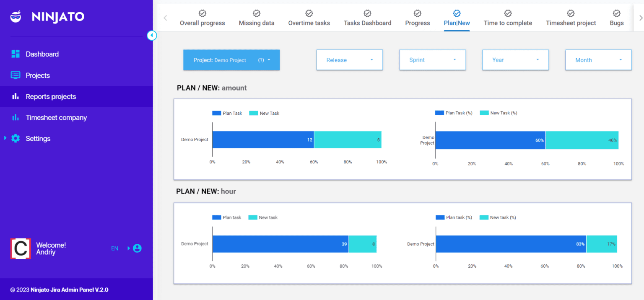Click the checkmark badge above Bugs
This screenshot has width=644, height=300.
tap(616, 13)
